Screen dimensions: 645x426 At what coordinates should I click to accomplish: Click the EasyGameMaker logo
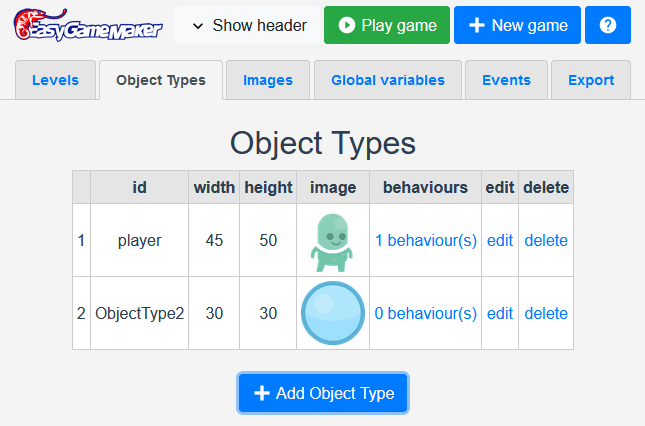(86, 25)
